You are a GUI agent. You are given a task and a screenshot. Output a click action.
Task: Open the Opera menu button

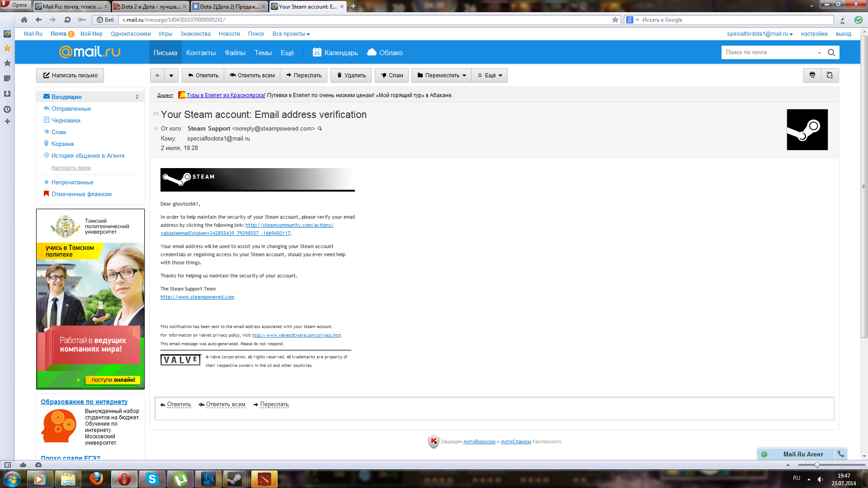click(x=15, y=5)
